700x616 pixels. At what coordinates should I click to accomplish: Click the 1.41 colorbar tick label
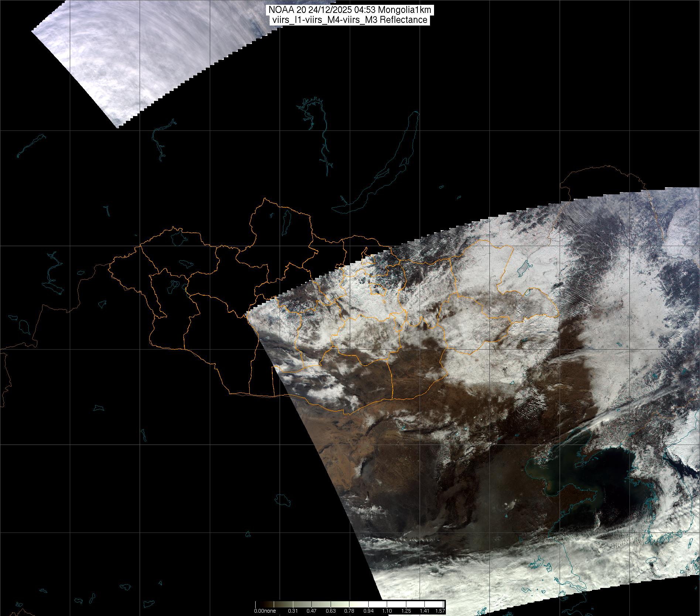[425, 611]
